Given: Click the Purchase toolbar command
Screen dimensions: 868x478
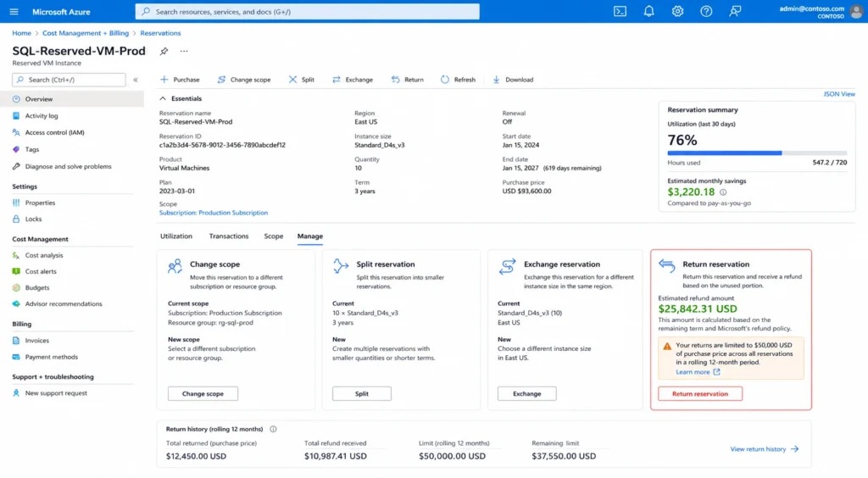Looking at the screenshot, I should click(x=180, y=80).
